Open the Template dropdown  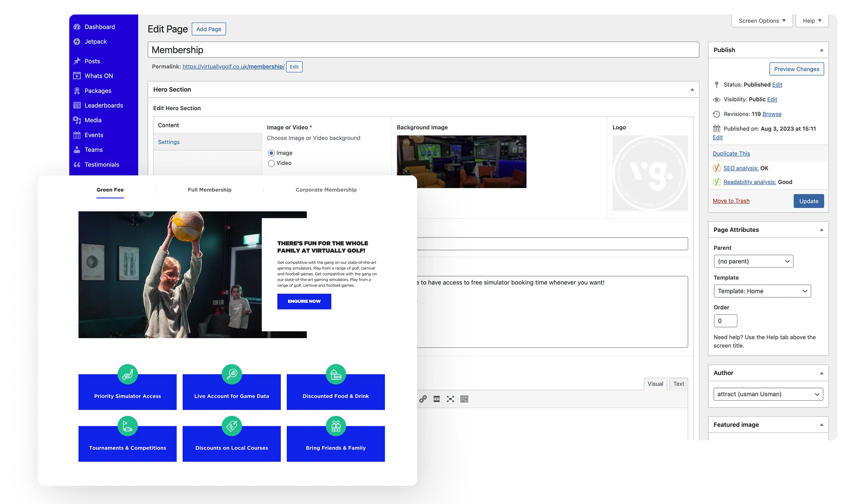coord(762,291)
